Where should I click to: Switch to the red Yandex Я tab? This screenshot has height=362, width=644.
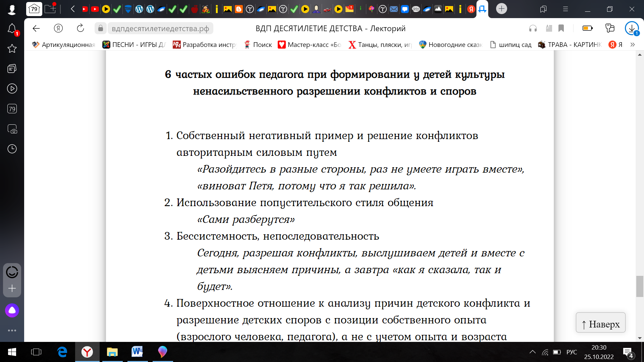(471, 9)
